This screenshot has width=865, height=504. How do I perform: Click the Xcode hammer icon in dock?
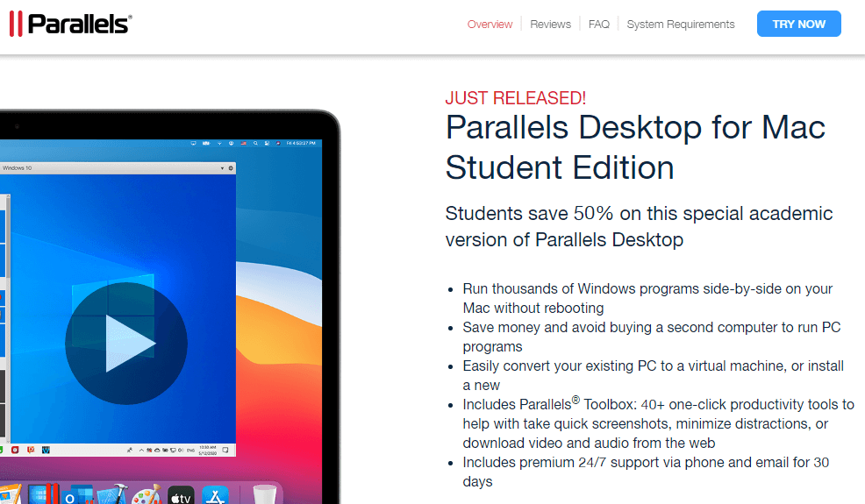pyautogui.click(x=111, y=495)
